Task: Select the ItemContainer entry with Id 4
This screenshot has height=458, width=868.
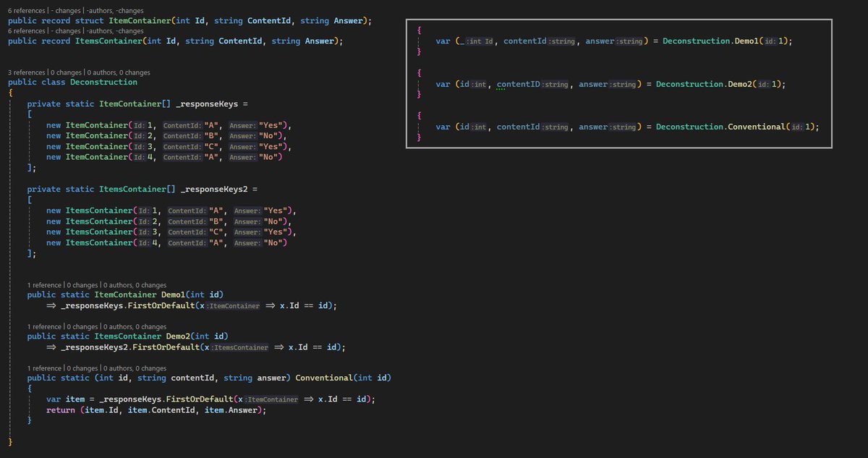Action: pyautogui.click(x=164, y=157)
